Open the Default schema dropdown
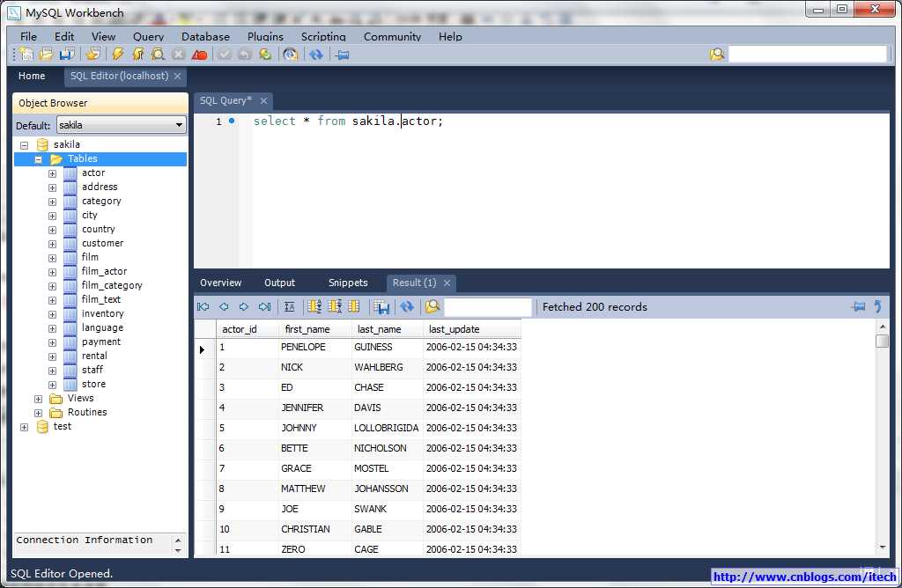The image size is (902, 588). point(179,125)
